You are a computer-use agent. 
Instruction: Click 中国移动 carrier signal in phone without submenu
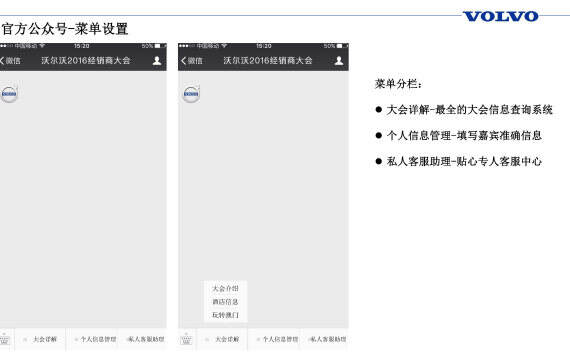[x=23, y=46]
